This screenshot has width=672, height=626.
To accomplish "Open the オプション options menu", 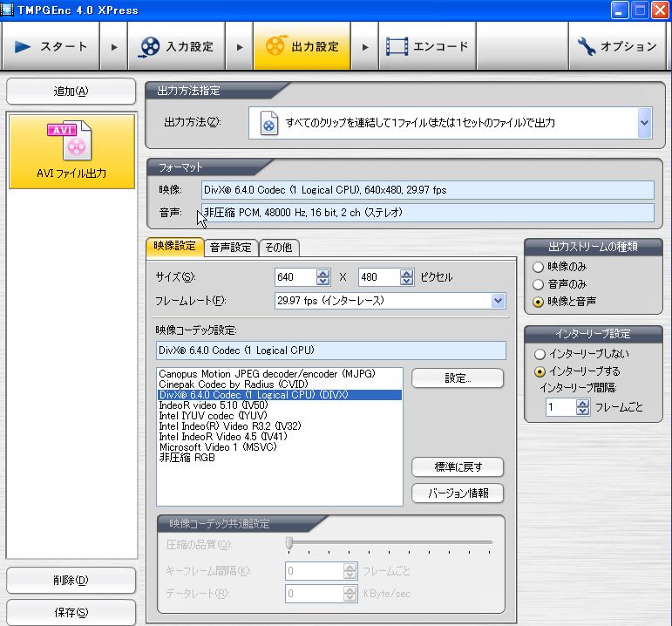I will pos(617,46).
